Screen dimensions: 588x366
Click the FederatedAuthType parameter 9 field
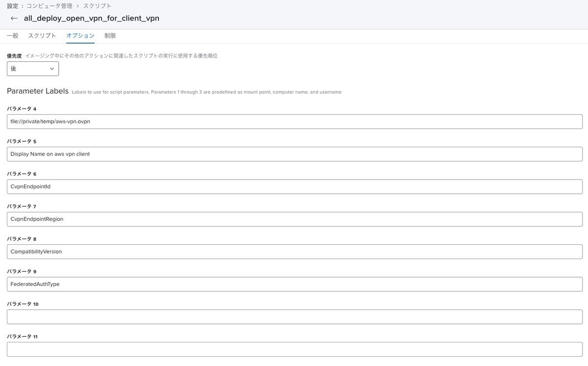coord(294,284)
